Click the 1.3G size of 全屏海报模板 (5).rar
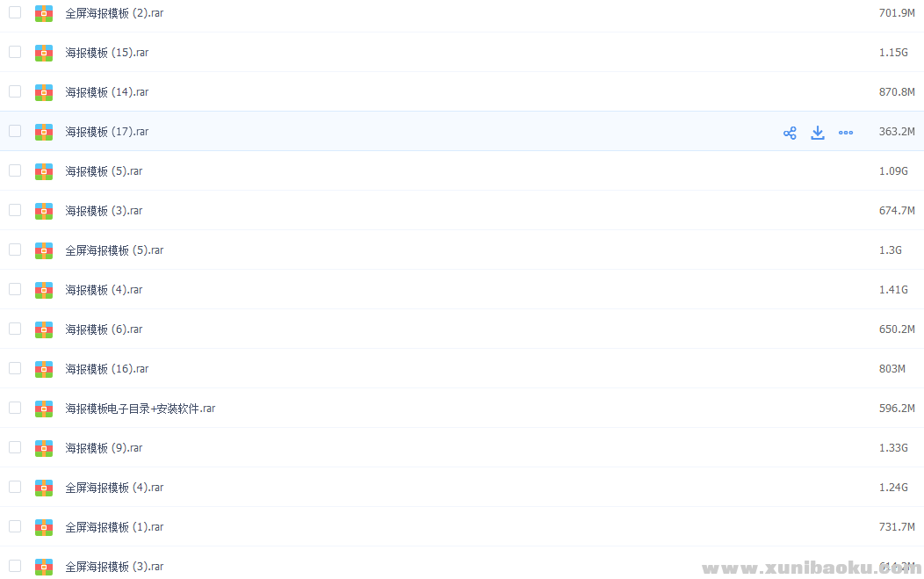 coord(891,250)
